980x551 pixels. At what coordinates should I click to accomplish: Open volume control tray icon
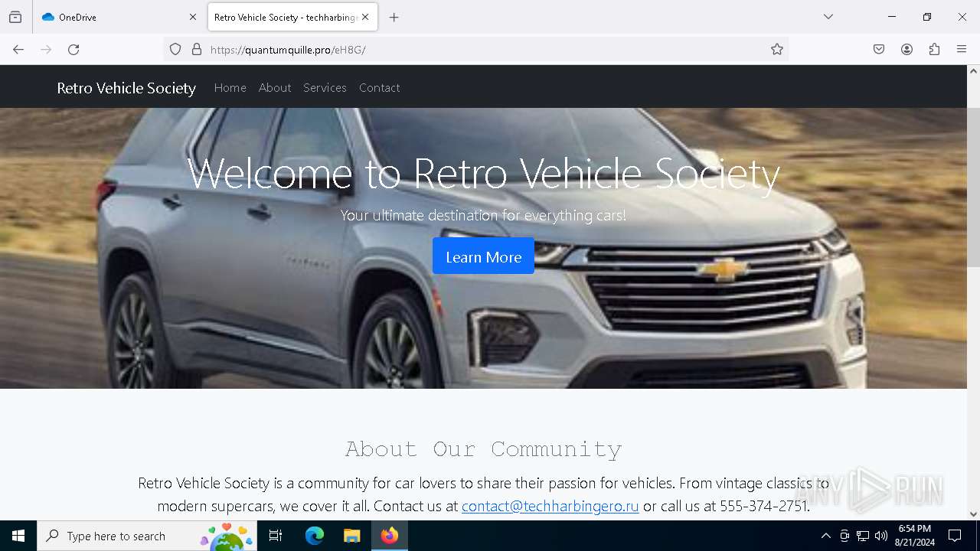coord(881,536)
